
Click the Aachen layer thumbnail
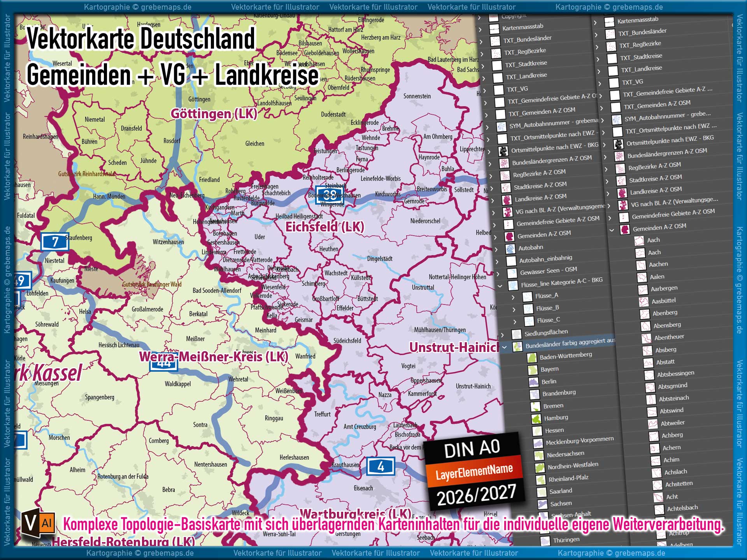click(x=641, y=266)
